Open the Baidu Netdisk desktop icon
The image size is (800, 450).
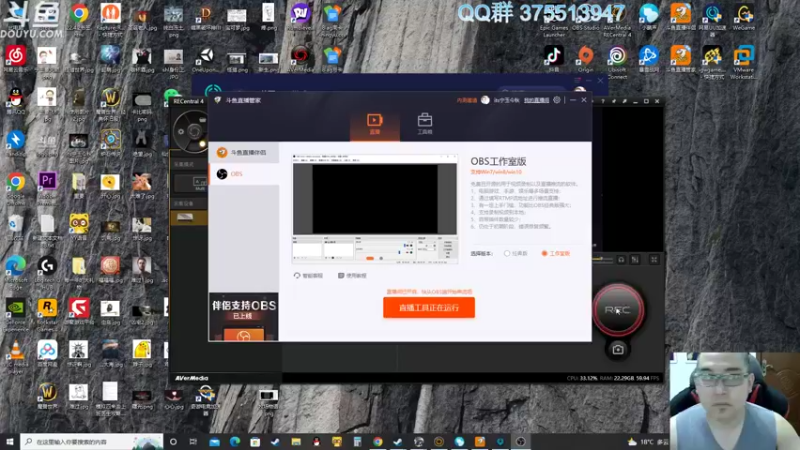tap(47, 354)
